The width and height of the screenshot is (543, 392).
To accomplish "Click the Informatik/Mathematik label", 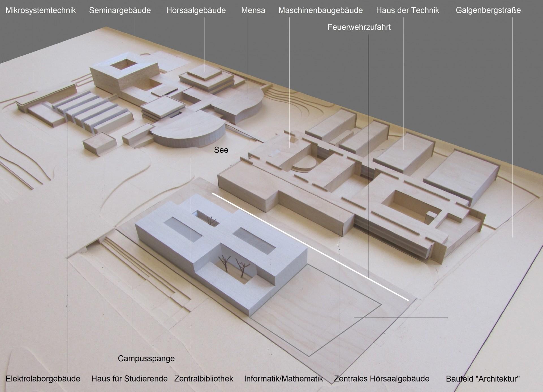I will click(x=283, y=379).
